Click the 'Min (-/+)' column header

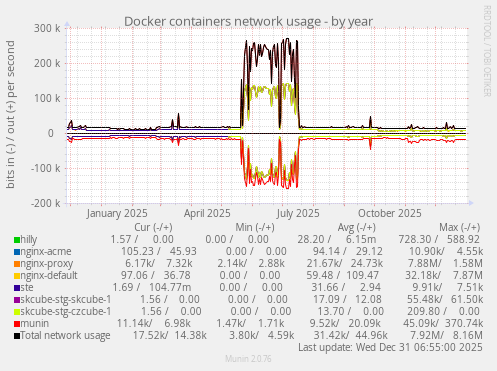coord(255,227)
